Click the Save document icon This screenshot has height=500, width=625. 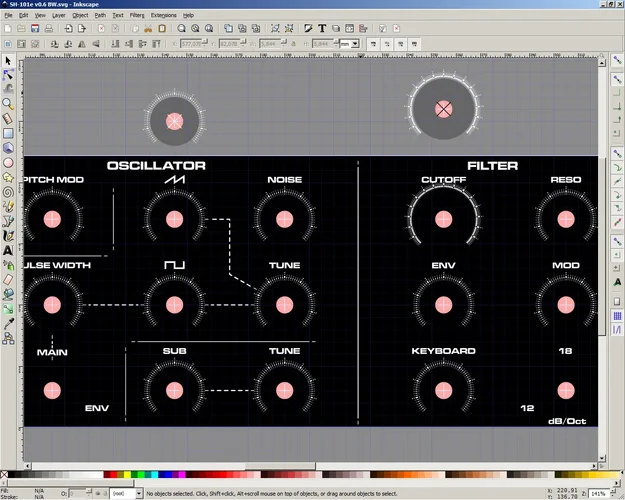tap(36, 29)
